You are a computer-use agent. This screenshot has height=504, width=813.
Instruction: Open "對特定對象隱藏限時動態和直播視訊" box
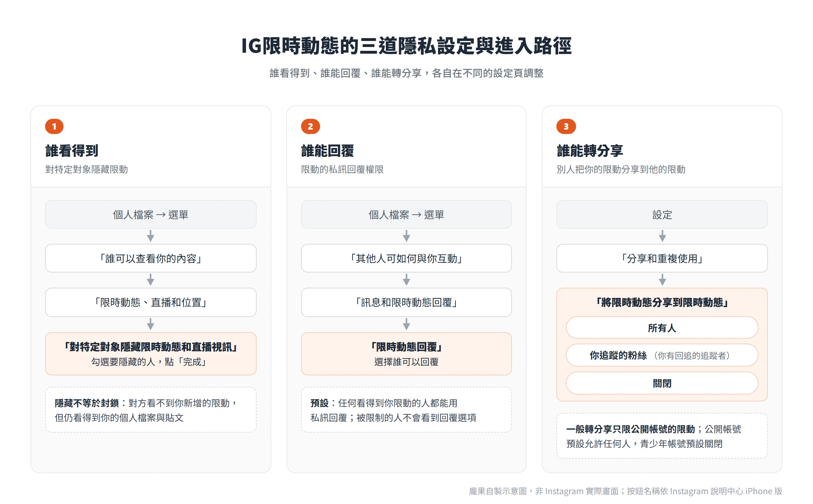151,354
